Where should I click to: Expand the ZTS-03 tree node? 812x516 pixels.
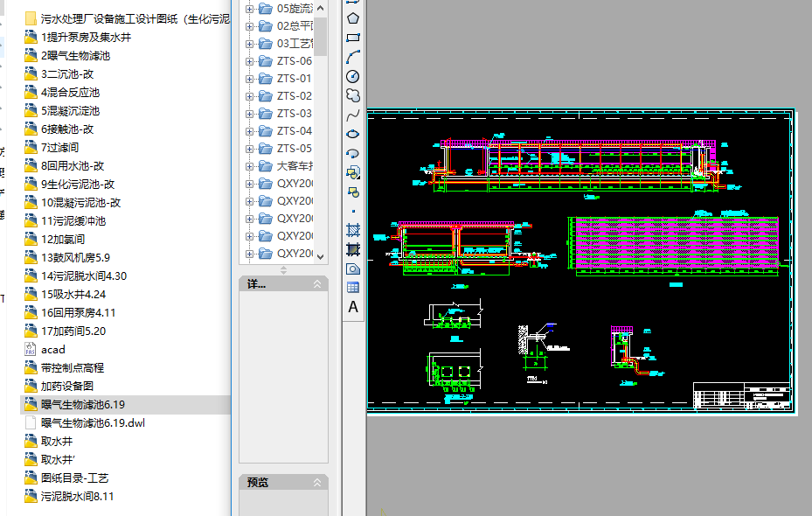pos(250,114)
